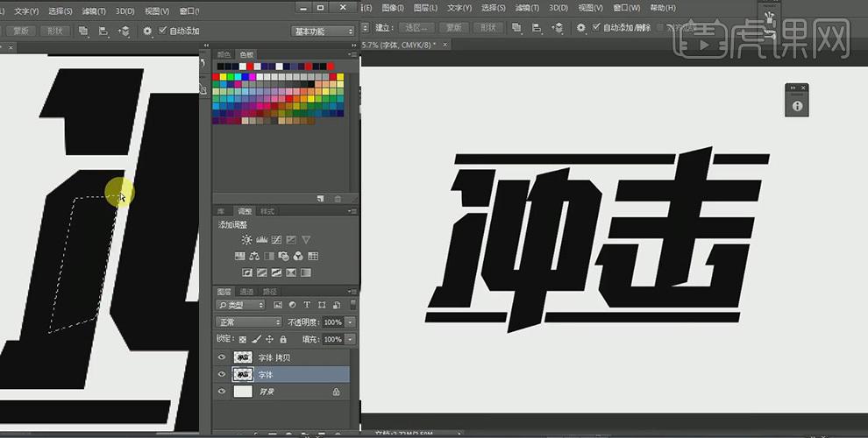Viewport: 868px width, 438px height.
Task: Add an Invert adjustment layer
Action: 247,272
